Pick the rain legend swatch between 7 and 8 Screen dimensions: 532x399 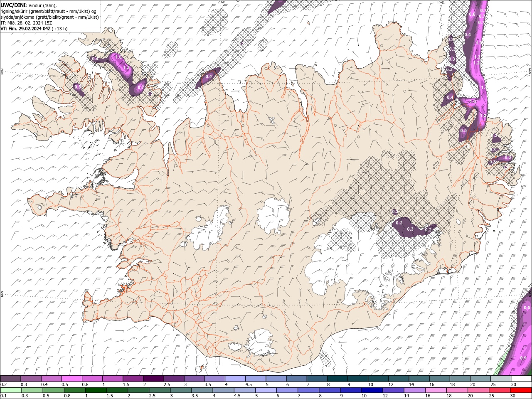pyautogui.click(x=309, y=390)
